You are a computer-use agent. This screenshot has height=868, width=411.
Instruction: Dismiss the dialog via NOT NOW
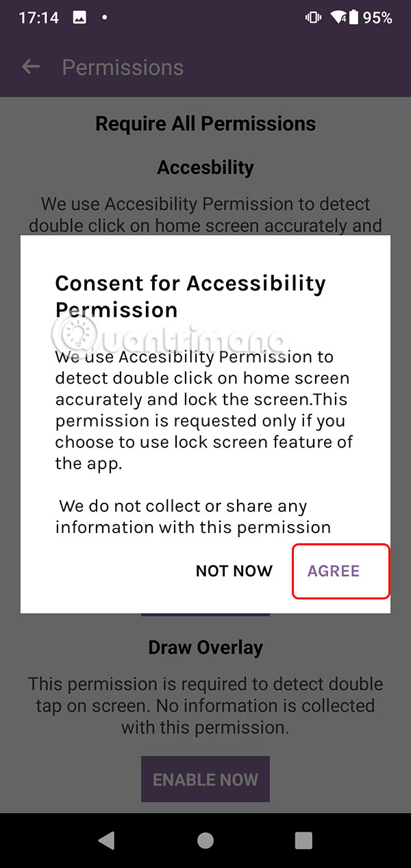pos(234,571)
